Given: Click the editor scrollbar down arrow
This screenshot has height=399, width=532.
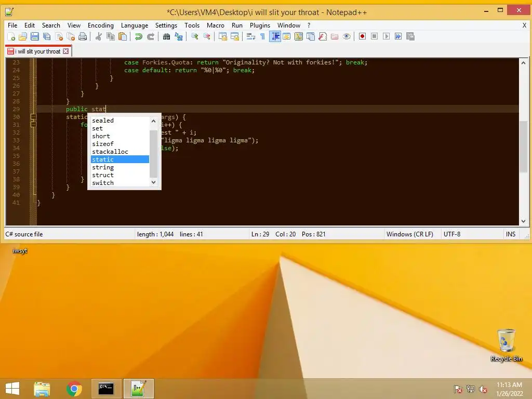Looking at the screenshot, I should (523, 221).
